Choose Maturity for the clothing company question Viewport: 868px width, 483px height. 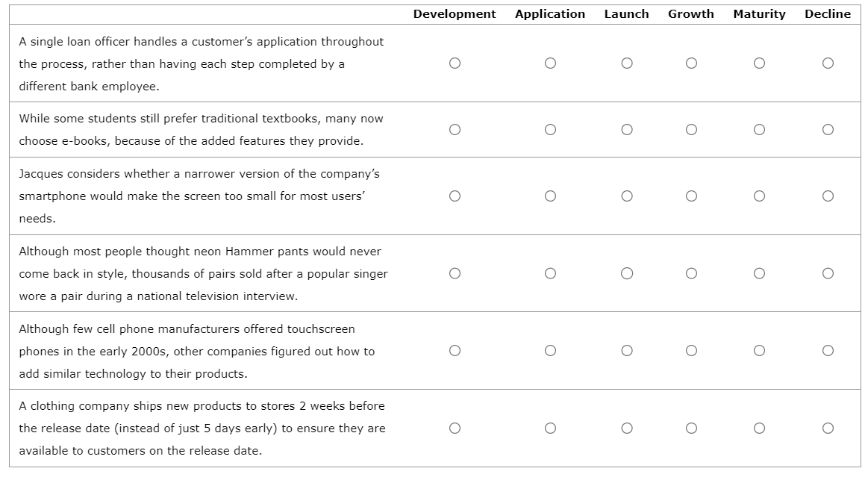pyautogui.click(x=759, y=428)
